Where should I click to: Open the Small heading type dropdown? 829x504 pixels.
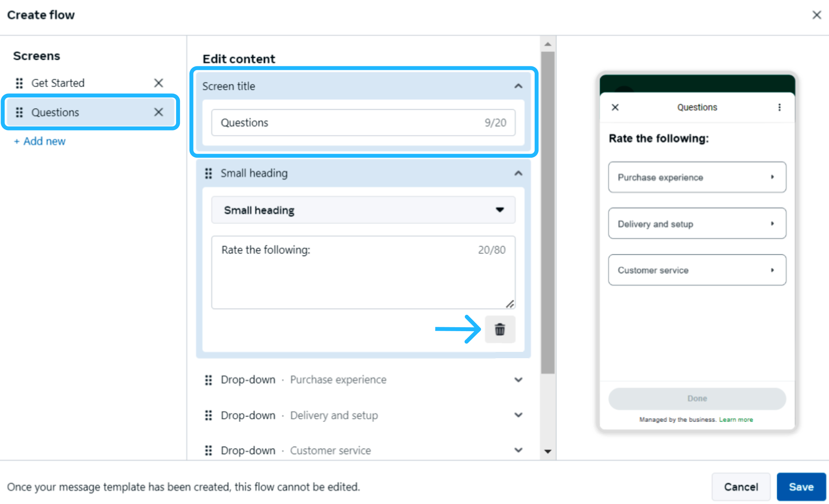coord(363,210)
